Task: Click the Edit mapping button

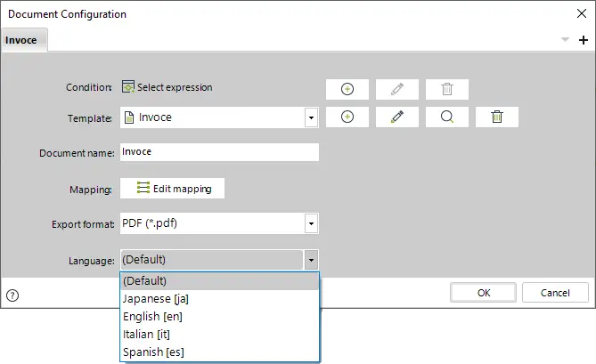Action: coord(172,189)
